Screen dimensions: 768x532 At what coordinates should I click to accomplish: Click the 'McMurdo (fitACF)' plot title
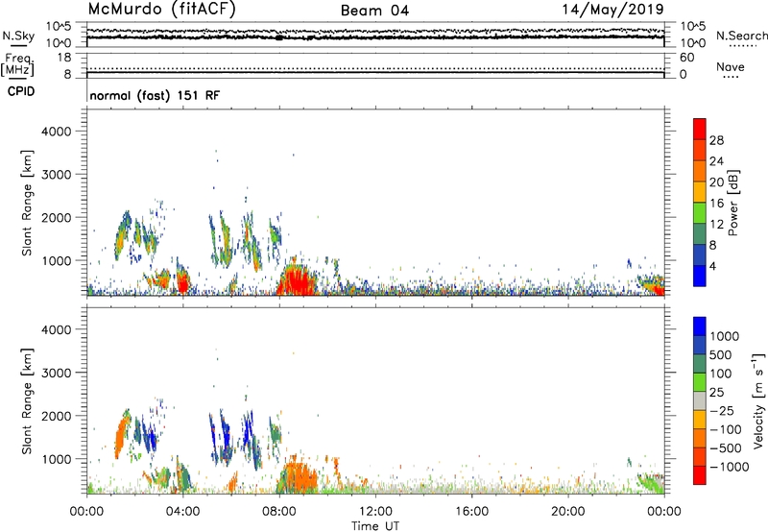[161, 10]
